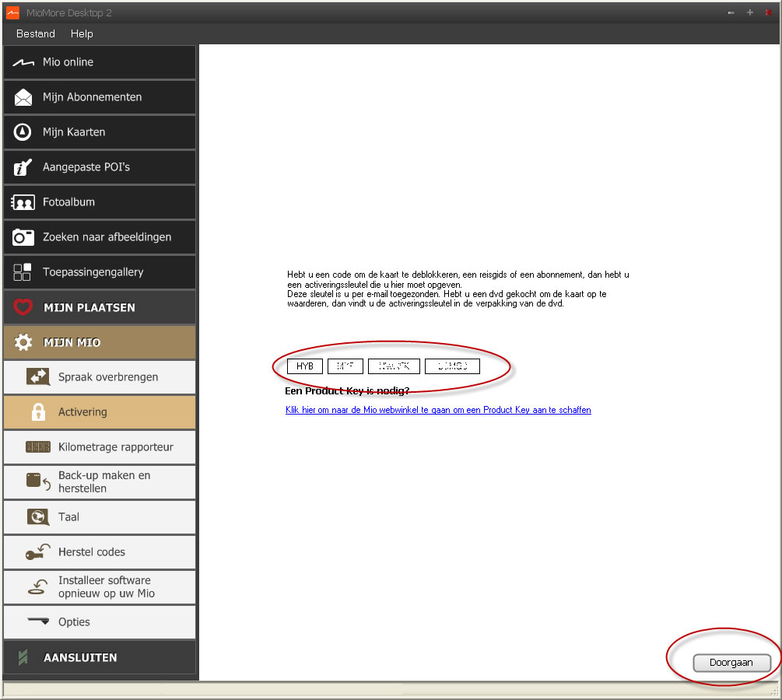
Task: Click the Taal globe icon
Action: point(38,517)
